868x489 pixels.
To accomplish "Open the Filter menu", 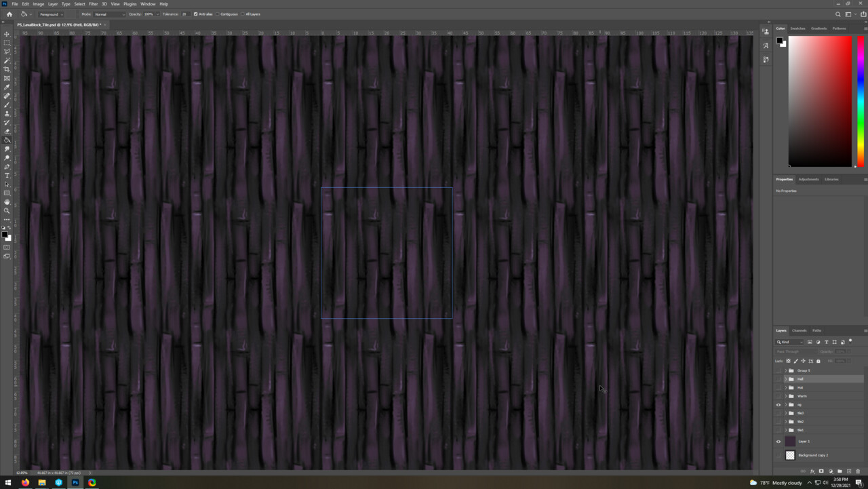I will click(x=94, y=4).
